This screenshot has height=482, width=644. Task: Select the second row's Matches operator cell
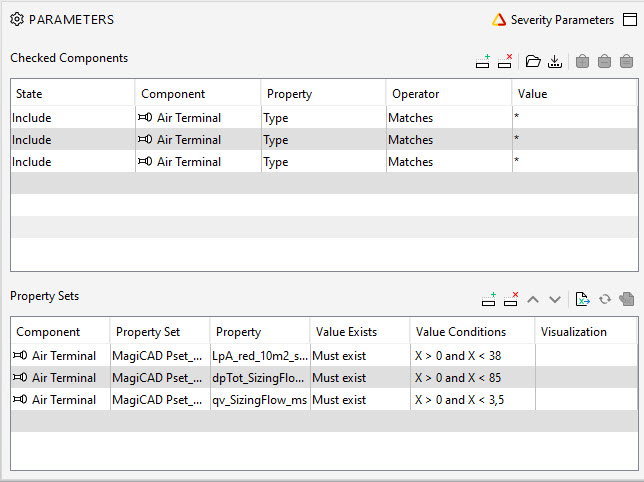(448, 140)
